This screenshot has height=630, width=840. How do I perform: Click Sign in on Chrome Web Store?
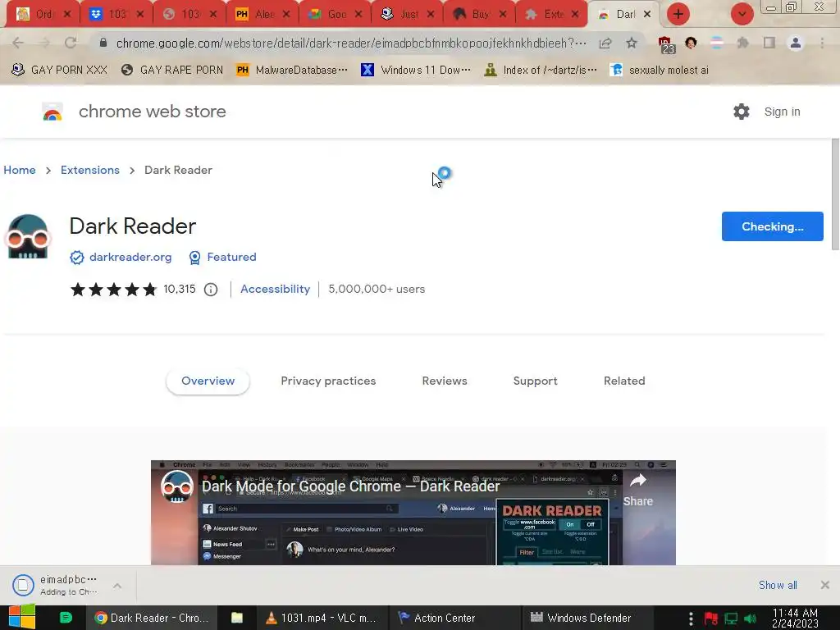click(x=782, y=112)
